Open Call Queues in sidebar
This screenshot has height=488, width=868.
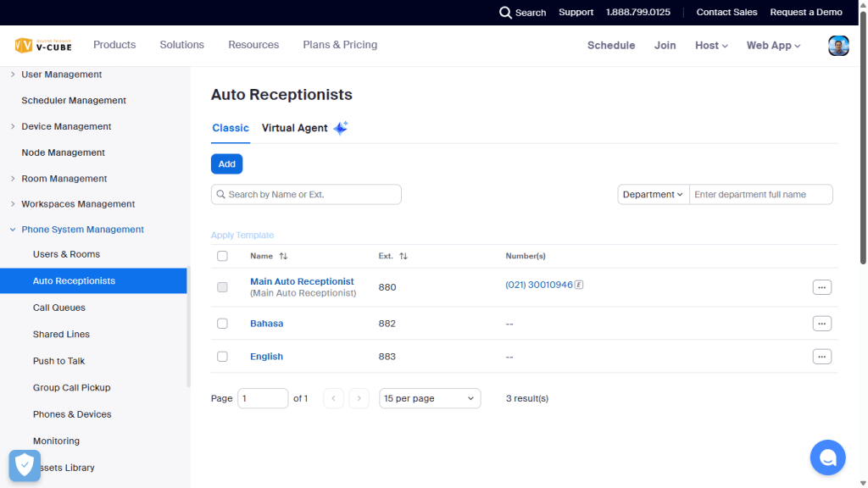click(59, 308)
